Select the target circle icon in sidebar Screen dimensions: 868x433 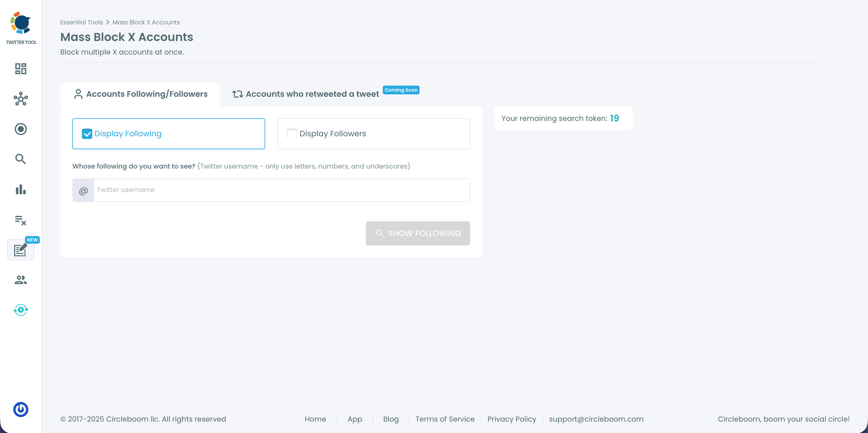click(x=21, y=129)
